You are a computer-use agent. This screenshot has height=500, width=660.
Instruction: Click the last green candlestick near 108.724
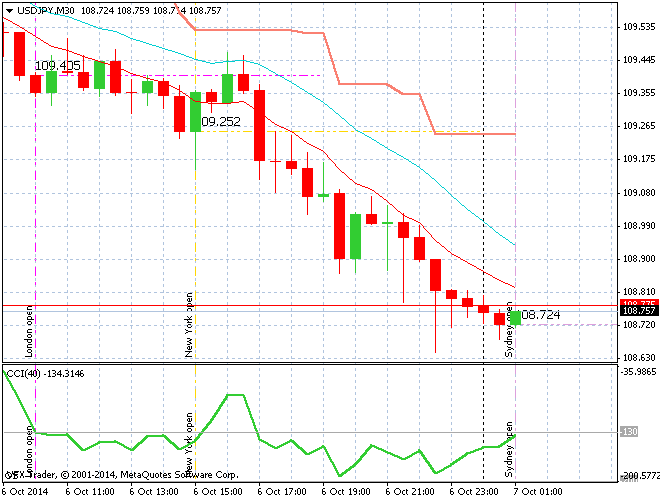click(514, 318)
